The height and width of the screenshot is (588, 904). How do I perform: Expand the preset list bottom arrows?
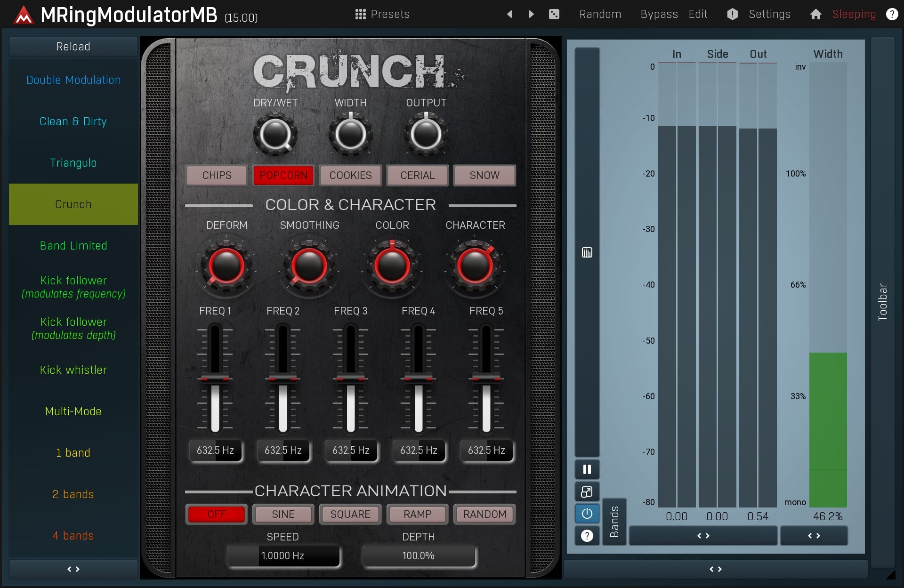tap(73, 569)
